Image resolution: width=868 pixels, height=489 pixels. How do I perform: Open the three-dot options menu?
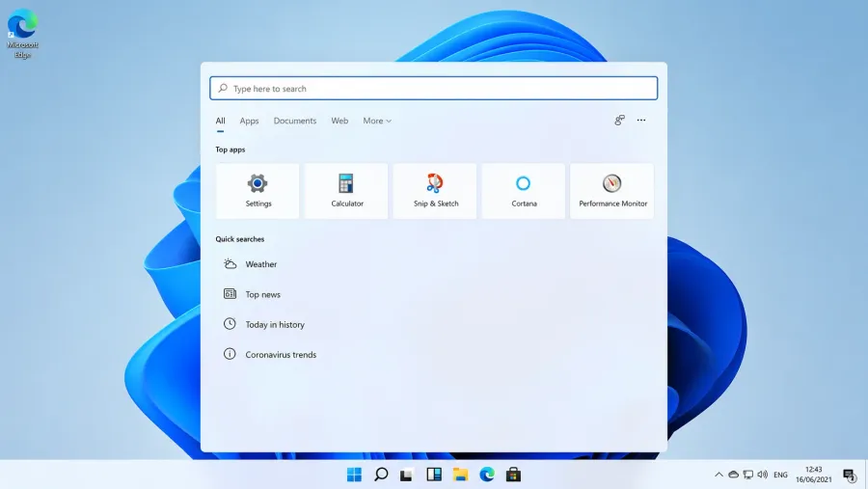(x=641, y=121)
